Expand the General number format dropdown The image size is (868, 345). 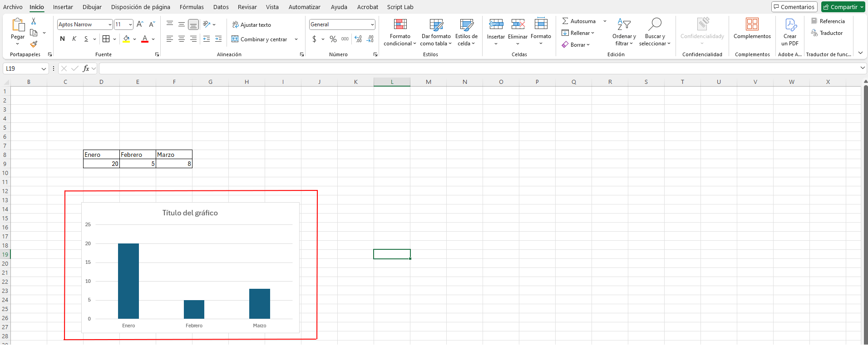point(372,24)
